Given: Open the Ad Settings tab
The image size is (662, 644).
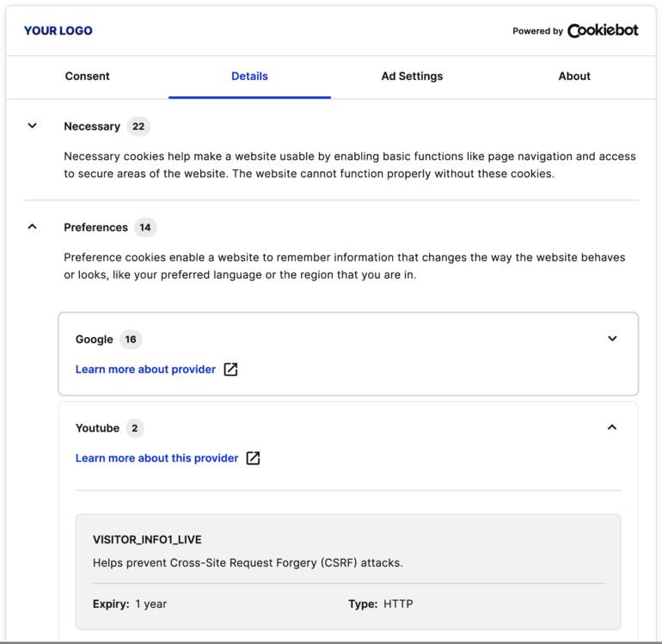Looking at the screenshot, I should (x=412, y=77).
